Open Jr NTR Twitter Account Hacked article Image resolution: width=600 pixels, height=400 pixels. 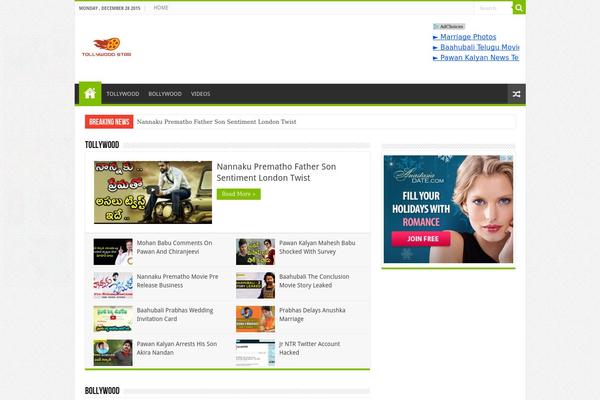310,348
